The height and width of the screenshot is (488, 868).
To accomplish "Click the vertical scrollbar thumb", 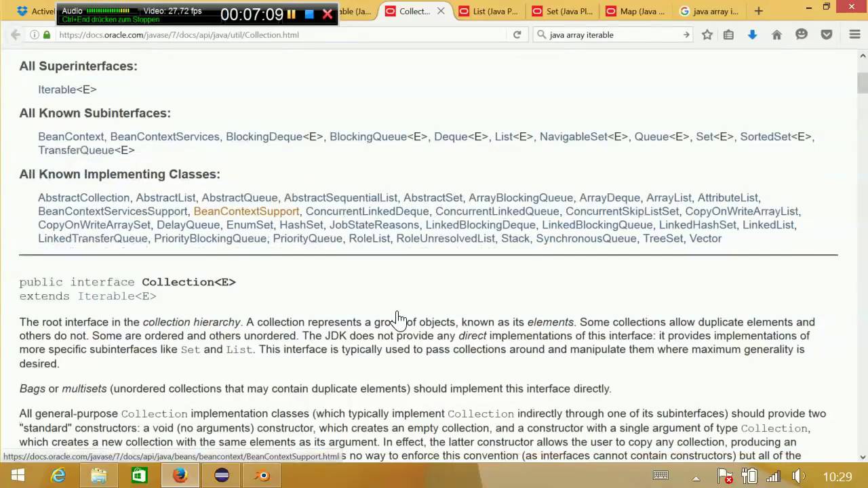I will pyautogui.click(x=863, y=83).
